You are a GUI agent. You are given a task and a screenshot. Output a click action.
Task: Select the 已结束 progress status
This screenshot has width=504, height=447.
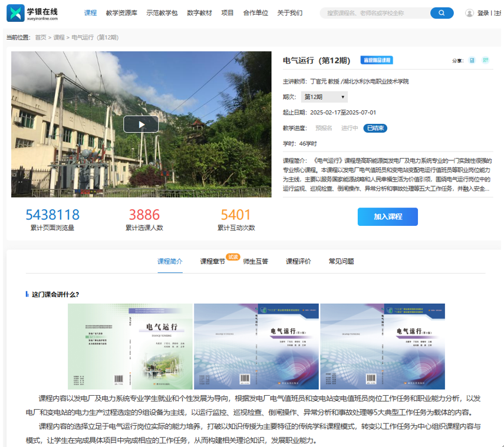pyautogui.click(x=375, y=128)
